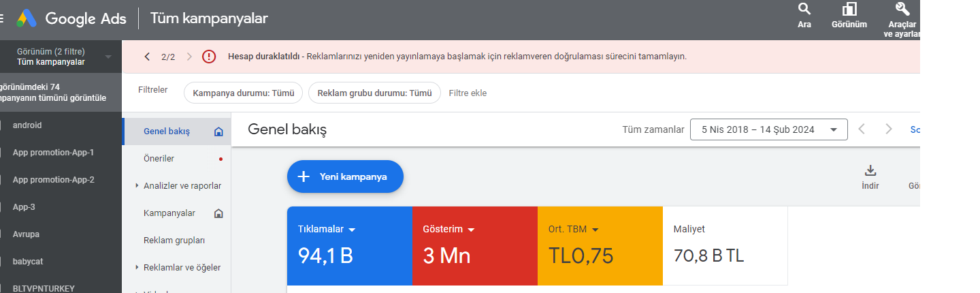
Task: Click link to view all 74 campaigns
Action: pyautogui.click(x=53, y=92)
